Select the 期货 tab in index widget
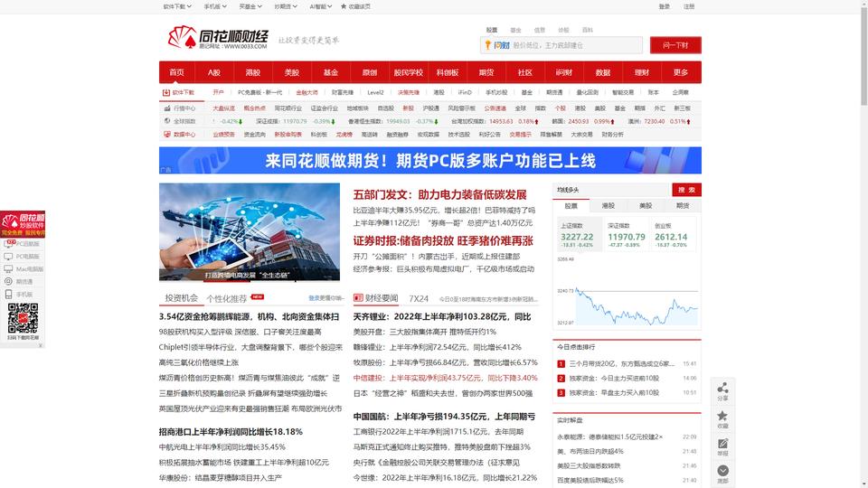The height and width of the screenshot is (488, 868). [683, 206]
